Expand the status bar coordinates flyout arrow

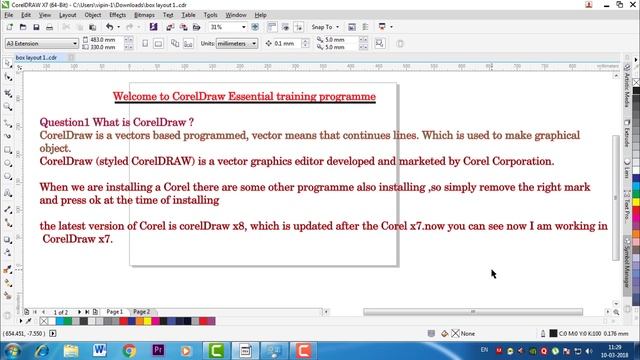(x=53, y=333)
